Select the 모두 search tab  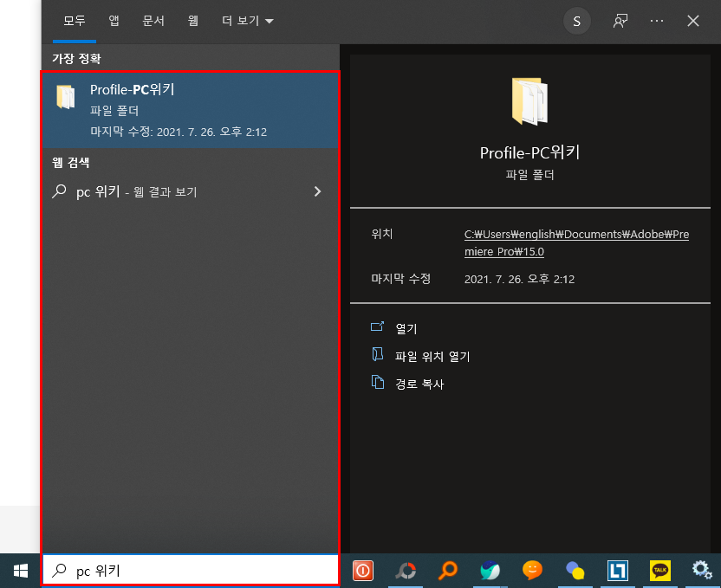pos(75,21)
